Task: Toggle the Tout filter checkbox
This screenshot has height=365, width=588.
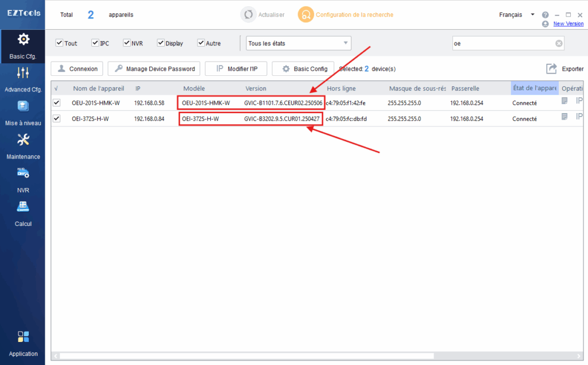Action: tap(59, 43)
